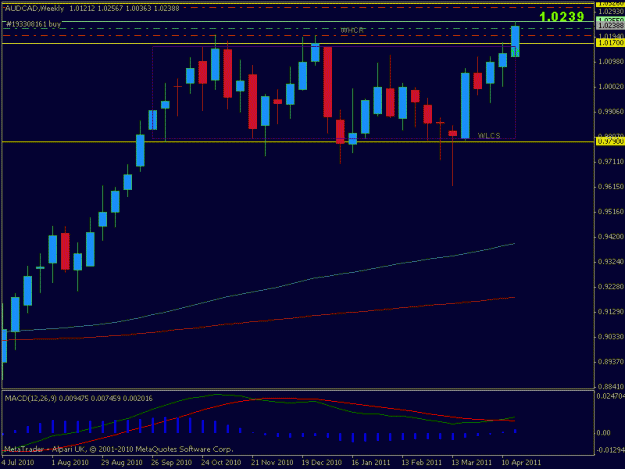Click the 10 Apr 2011 date label
This screenshot has height=469, width=625.
(521, 463)
